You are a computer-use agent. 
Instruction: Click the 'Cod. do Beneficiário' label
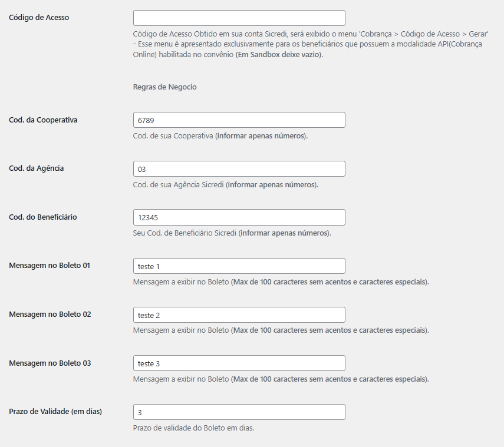click(x=43, y=217)
